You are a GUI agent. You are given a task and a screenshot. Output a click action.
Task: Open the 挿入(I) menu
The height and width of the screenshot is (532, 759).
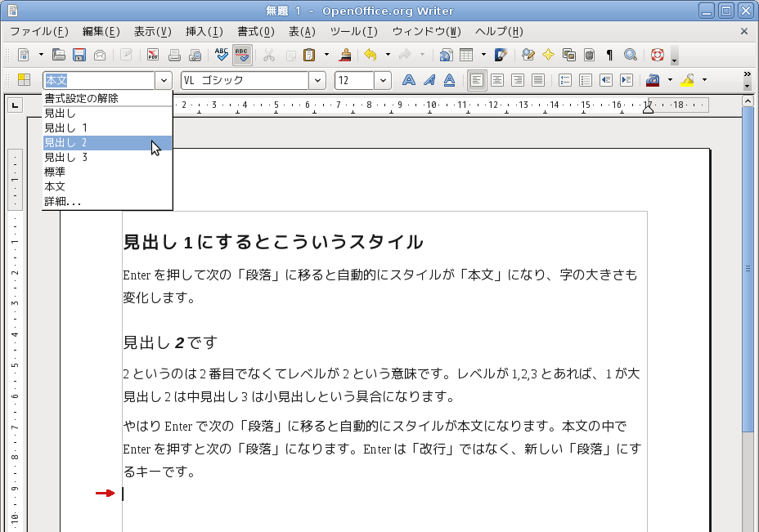point(204,32)
